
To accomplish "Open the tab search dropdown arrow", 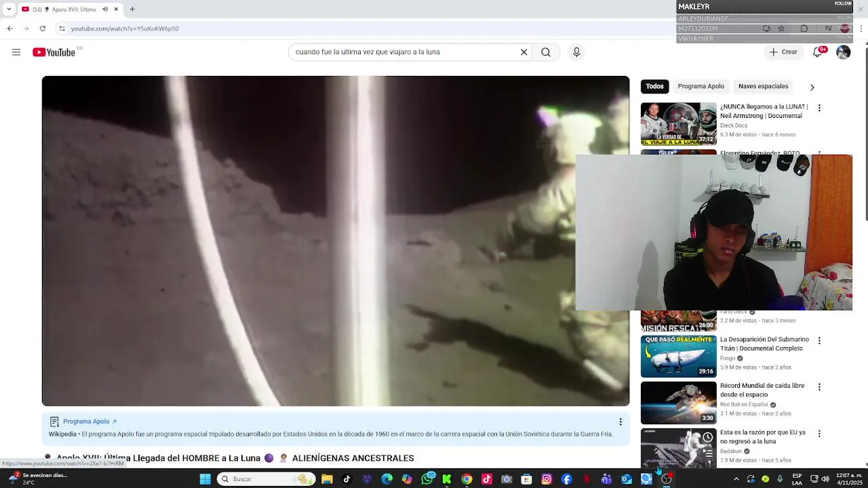I will coord(9,9).
